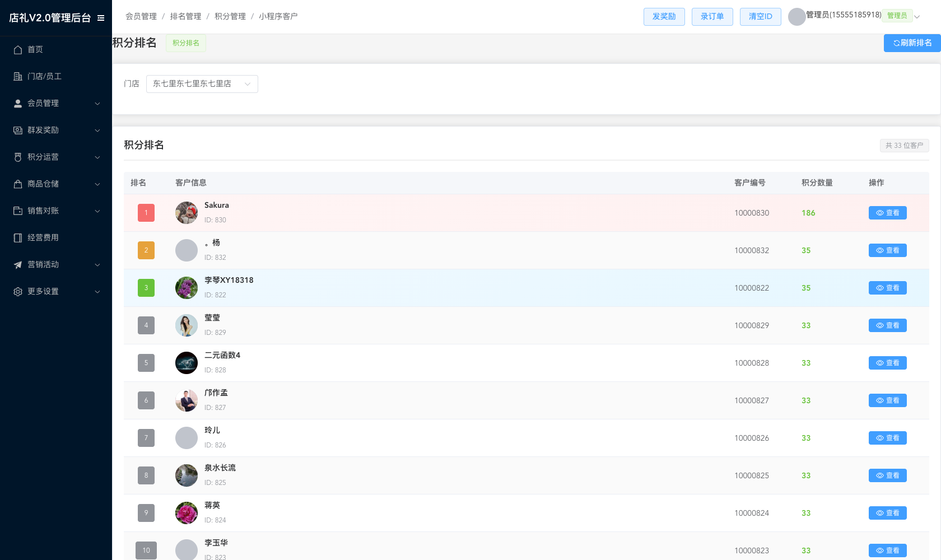Expand the 商品仓储 submenu arrow
This screenshot has height=560, width=941.
[97, 184]
